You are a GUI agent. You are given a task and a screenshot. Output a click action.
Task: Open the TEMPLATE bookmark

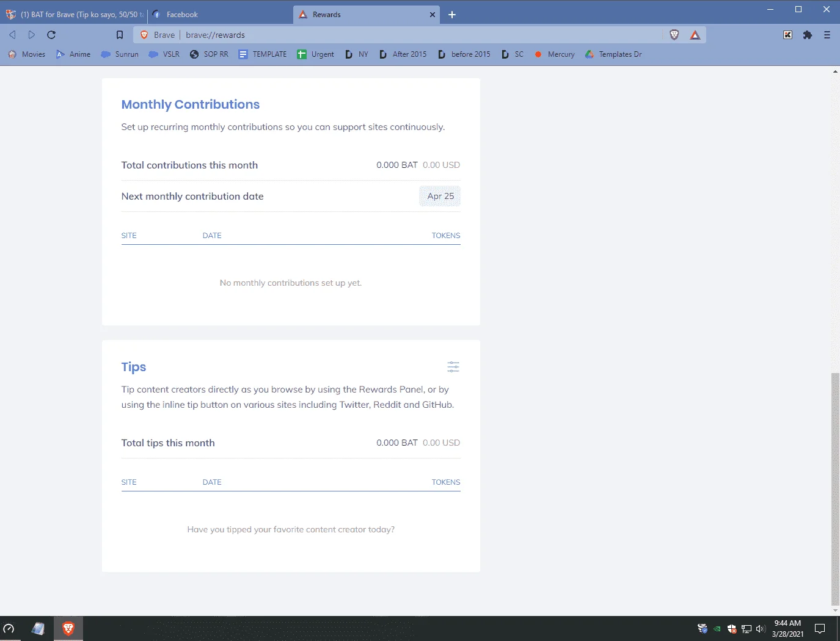[x=263, y=54]
